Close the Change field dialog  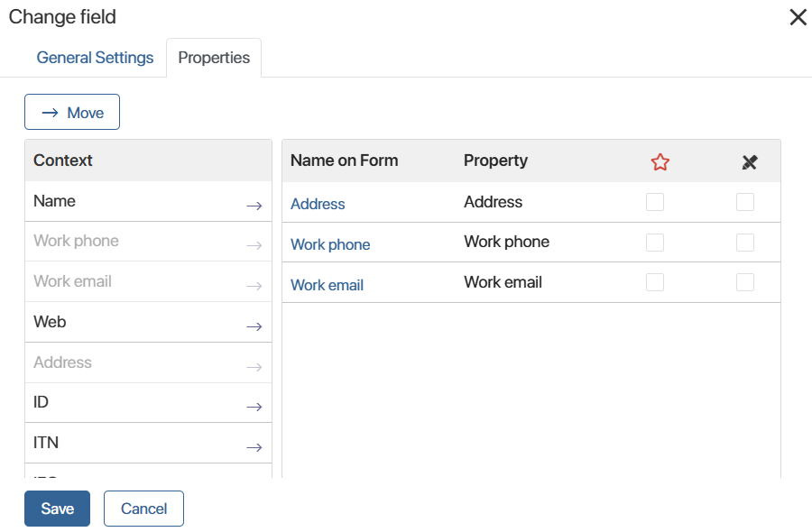(x=798, y=17)
